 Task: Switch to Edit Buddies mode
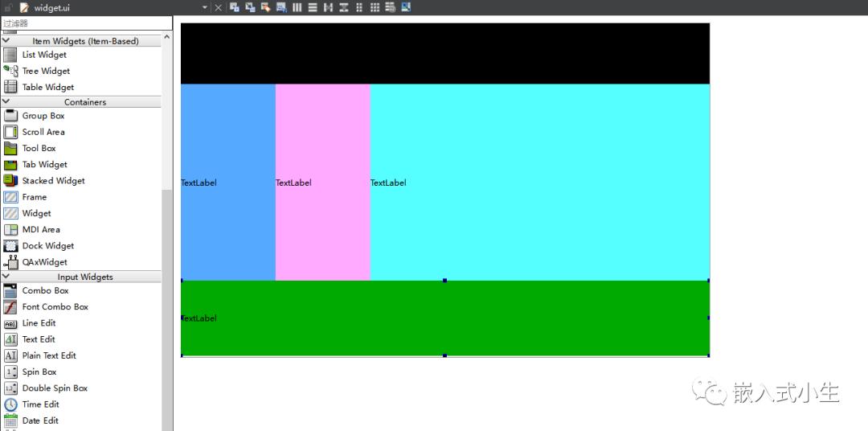[266, 7]
